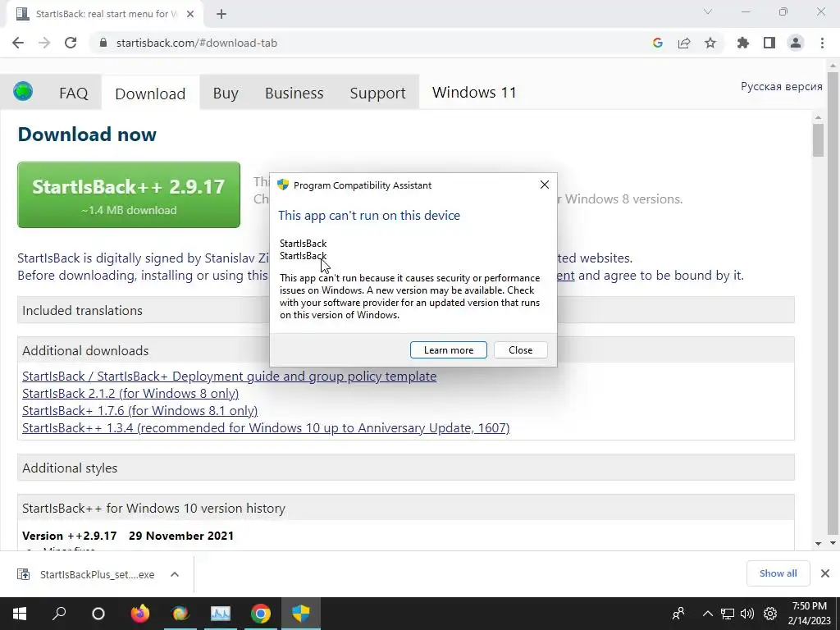Click the address bar URL
This screenshot has height=630, width=840.
[x=197, y=43]
